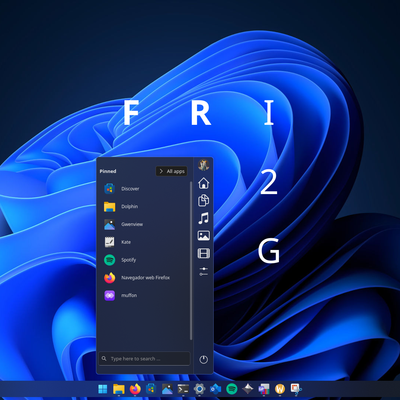This screenshot has height=400, width=400.
Task: Open settings gear on taskbar
Action: click(x=199, y=389)
